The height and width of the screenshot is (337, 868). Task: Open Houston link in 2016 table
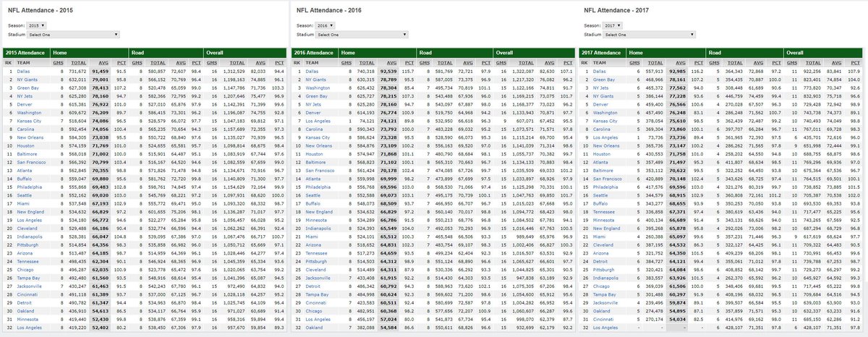[315, 155]
